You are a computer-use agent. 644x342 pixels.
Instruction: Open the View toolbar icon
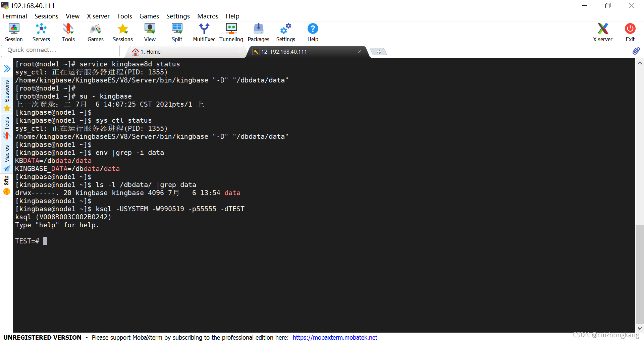click(x=150, y=33)
